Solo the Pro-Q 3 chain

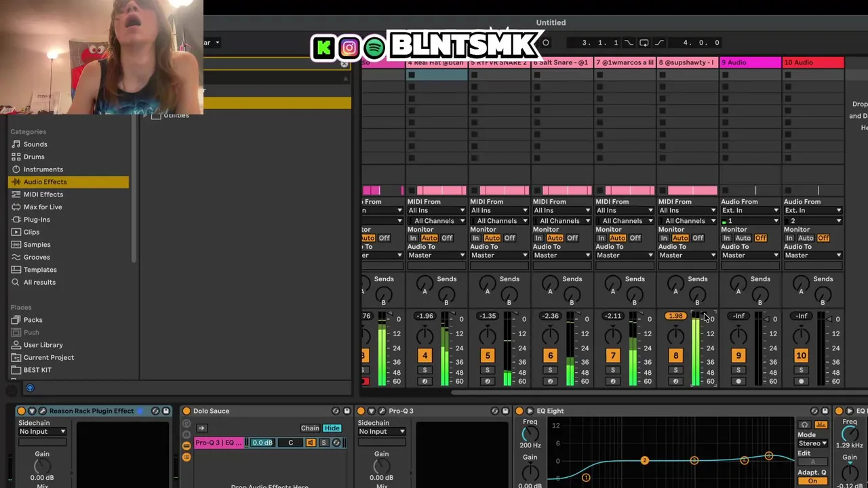[x=323, y=443]
